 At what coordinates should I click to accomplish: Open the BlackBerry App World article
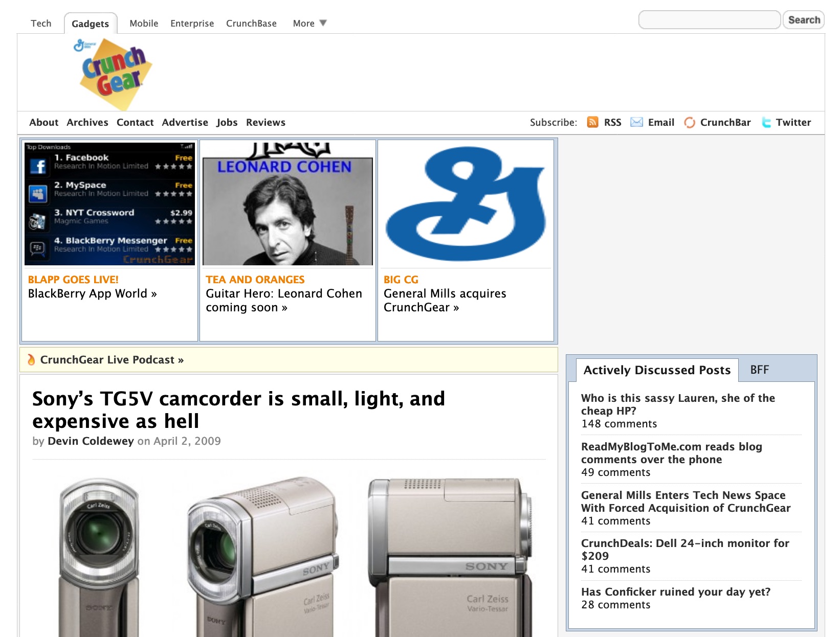(93, 293)
